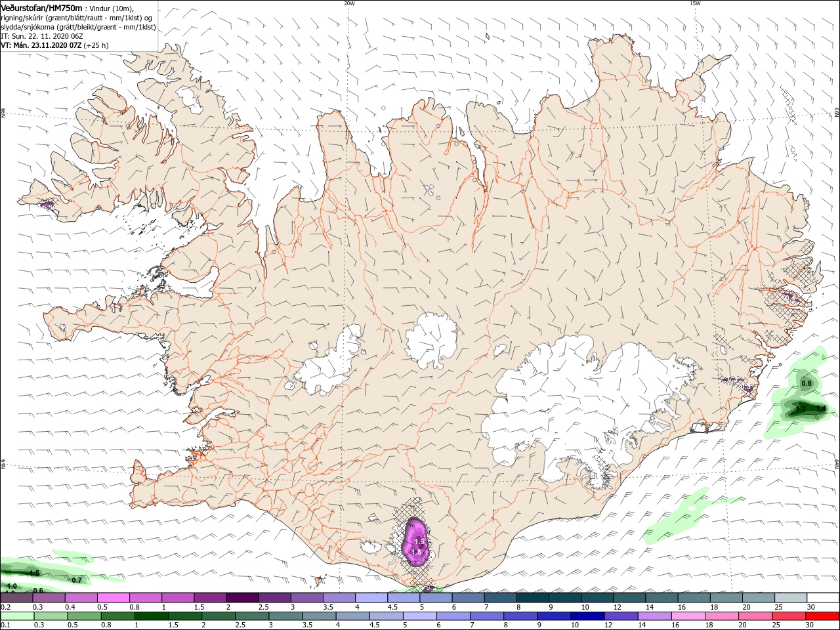Viewport: 840px width, 630px height.
Task: Click the '15W' longitude label
Action: coord(695,3)
